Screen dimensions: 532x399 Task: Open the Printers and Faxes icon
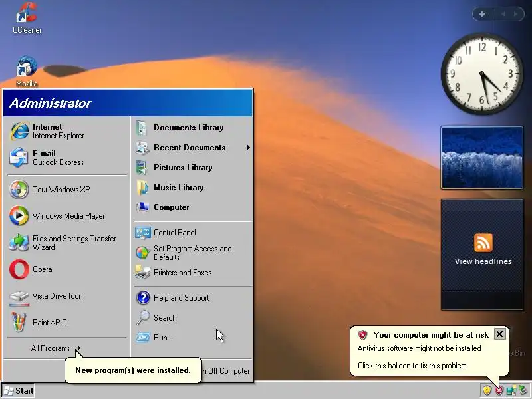[142, 273]
